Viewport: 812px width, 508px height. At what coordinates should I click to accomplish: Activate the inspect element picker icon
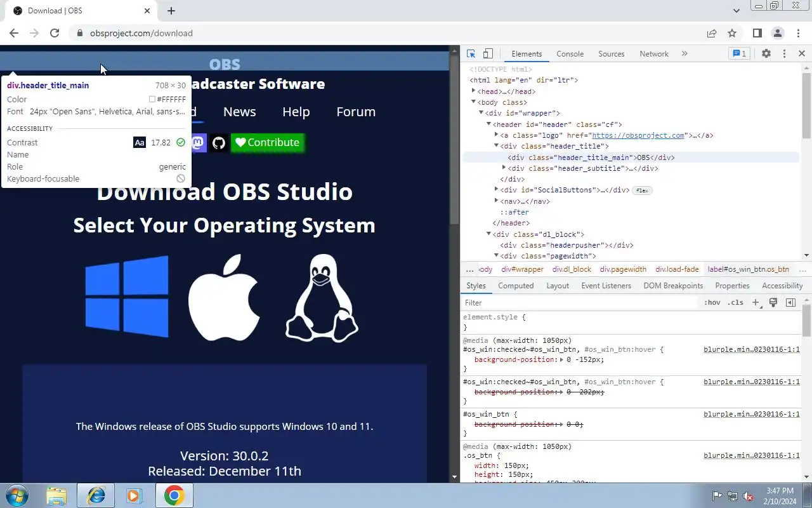pyautogui.click(x=471, y=54)
